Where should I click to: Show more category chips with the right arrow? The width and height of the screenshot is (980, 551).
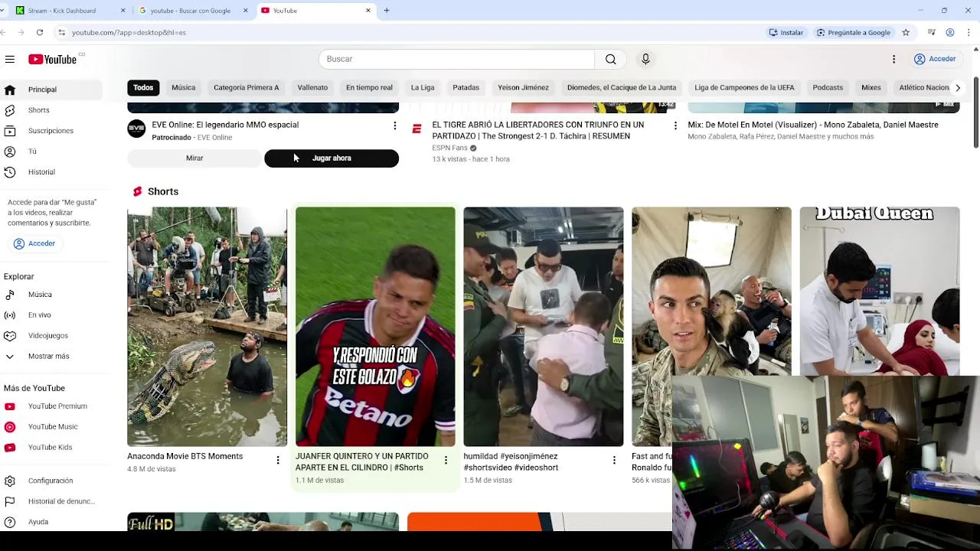click(957, 88)
